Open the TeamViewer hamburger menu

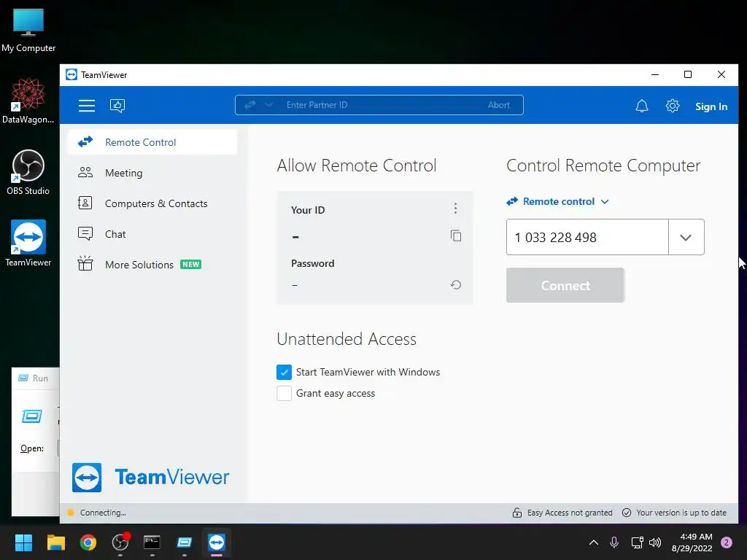(x=87, y=105)
